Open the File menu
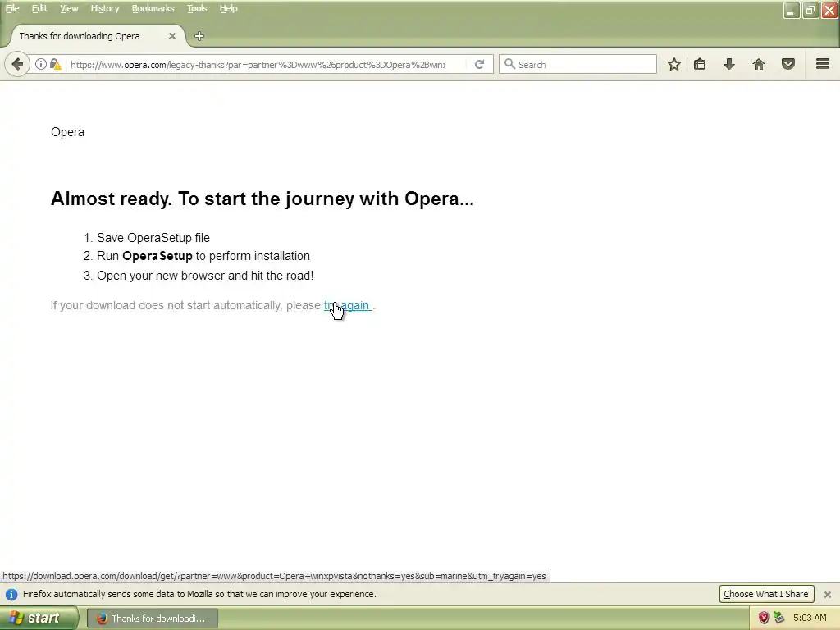The height and width of the screenshot is (630, 840). (x=12, y=8)
